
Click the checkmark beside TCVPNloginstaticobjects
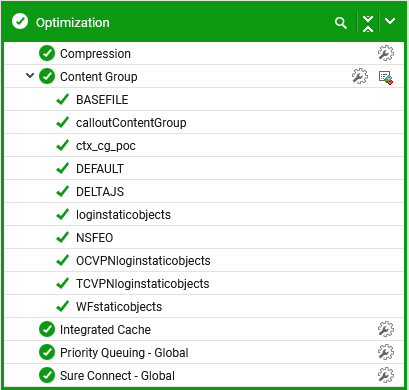coord(63,283)
